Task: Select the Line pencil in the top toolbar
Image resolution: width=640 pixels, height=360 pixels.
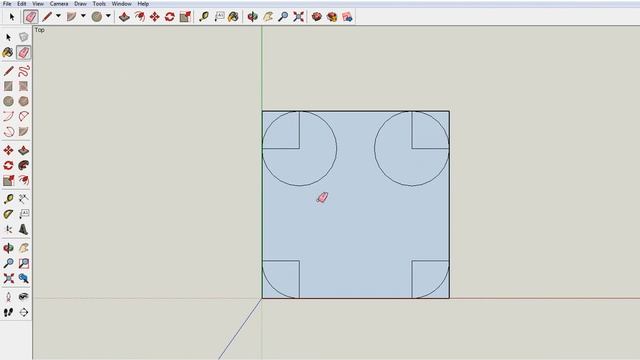Action: pyautogui.click(x=47, y=17)
